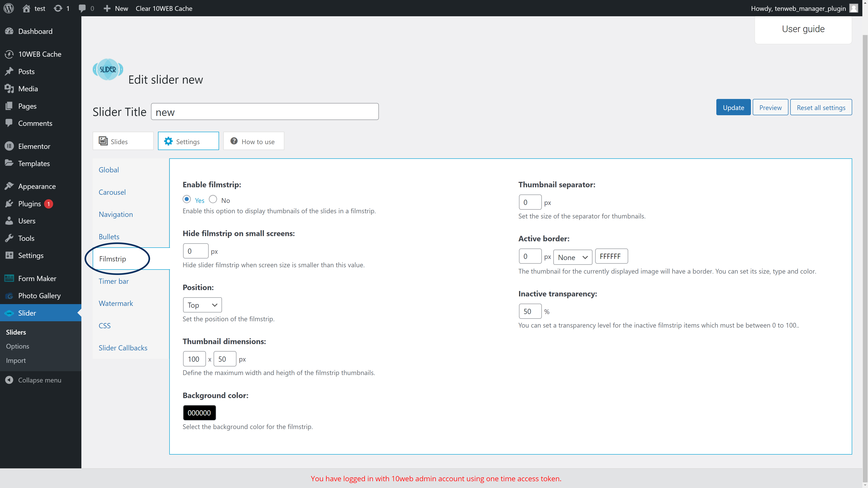Open the Navigation settings section

tap(116, 214)
